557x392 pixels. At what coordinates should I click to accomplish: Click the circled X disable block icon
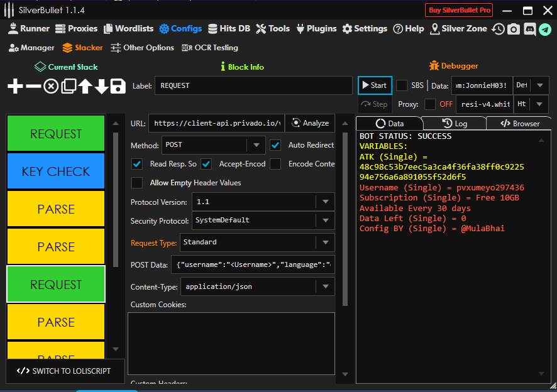coord(51,86)
